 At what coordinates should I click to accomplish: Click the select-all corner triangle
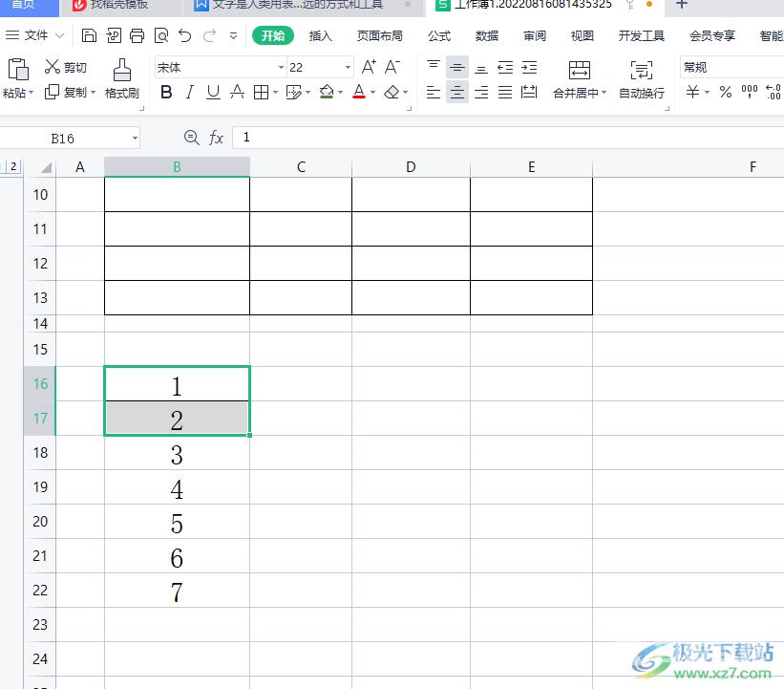click(x=46, y=167)
